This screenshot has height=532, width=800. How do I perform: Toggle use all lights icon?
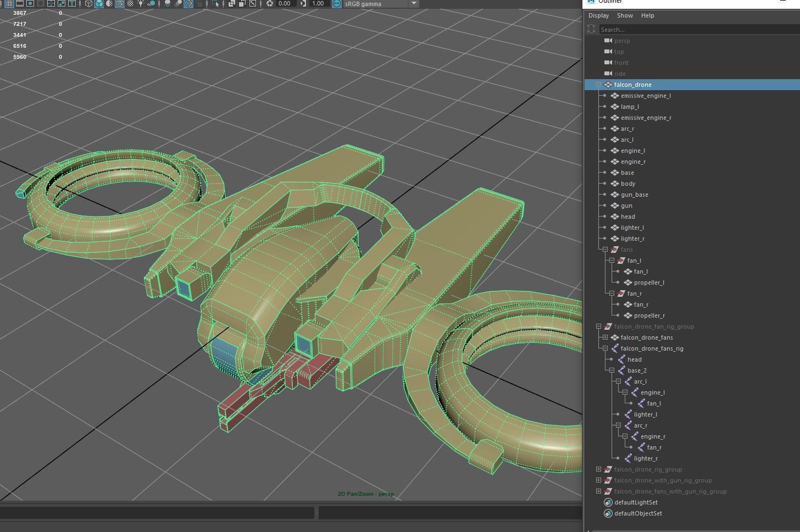point(141,3)
